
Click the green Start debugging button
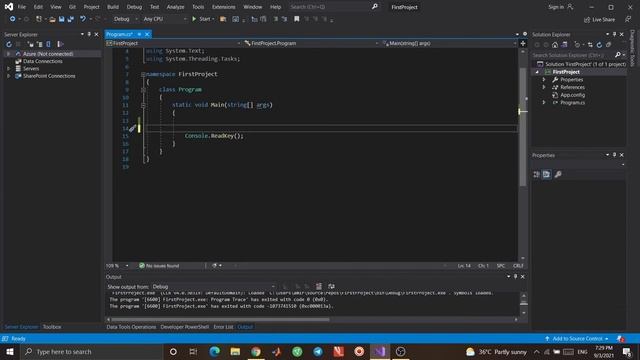click(x=202, y=19)
